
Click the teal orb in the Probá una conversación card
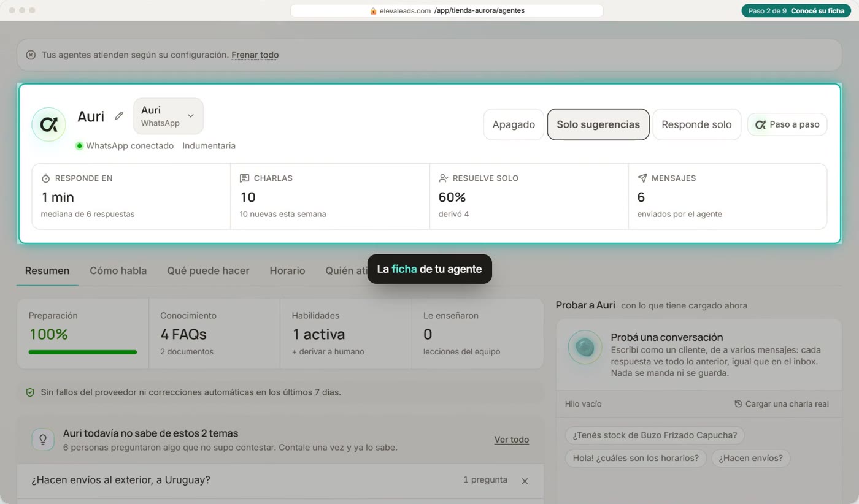[x=585, y=348]
